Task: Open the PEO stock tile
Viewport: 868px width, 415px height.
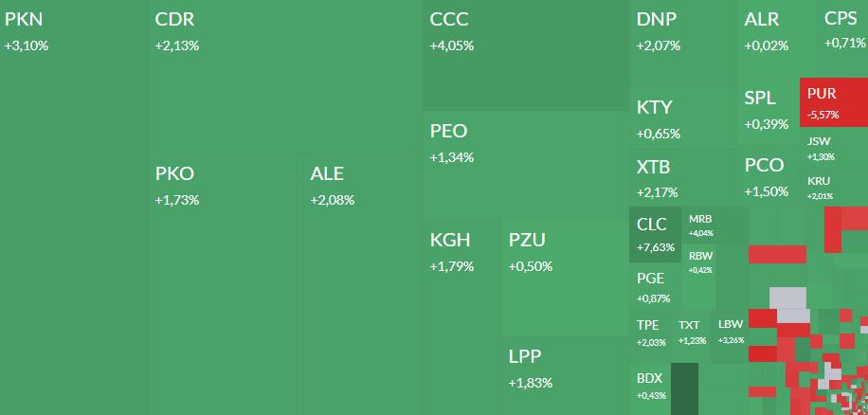Action: click(x=525, y=163)
